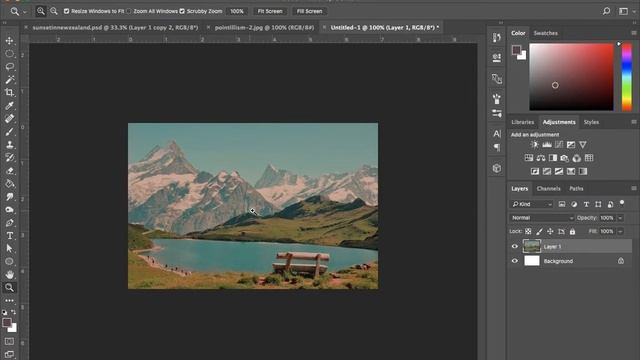Screen dimensions: 640x360
Task: Select the Hand tool
Action: pos(9,274)
